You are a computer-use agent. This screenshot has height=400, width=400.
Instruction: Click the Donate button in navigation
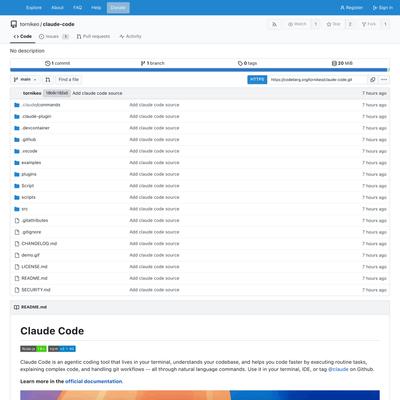coord(118,7)
